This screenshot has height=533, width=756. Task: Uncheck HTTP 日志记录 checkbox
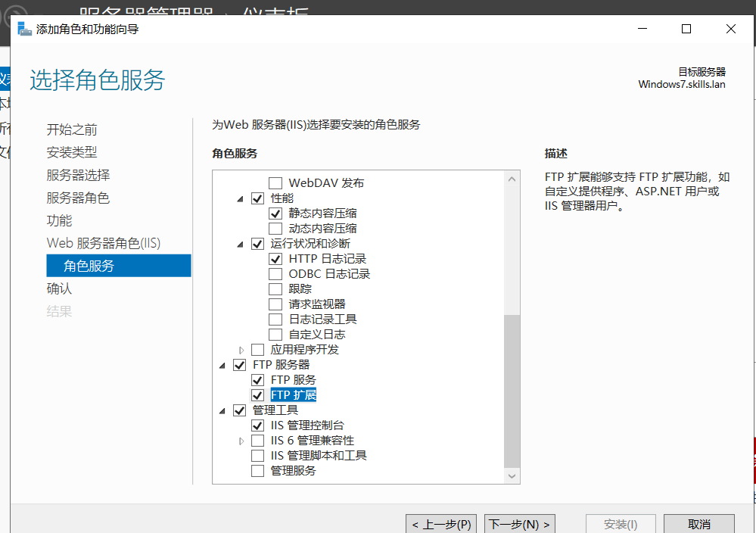coord(275,259)
